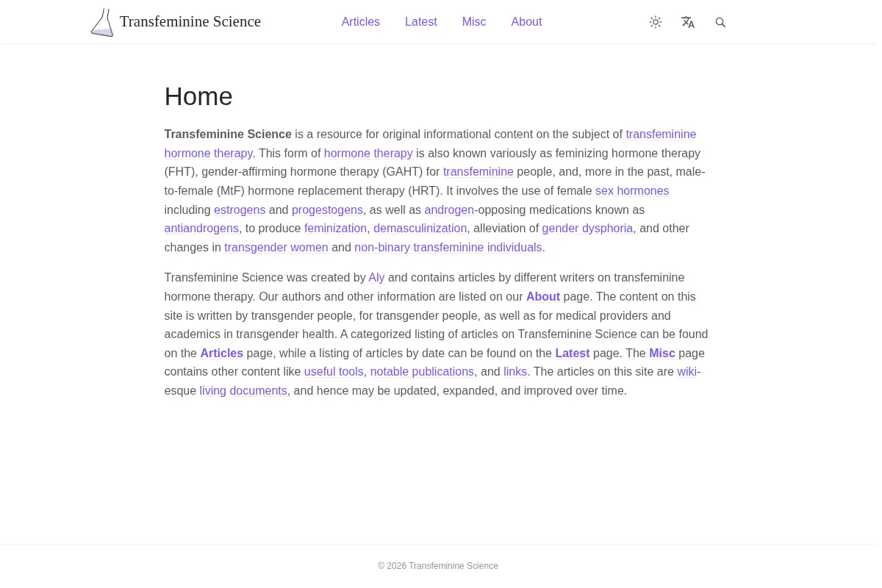The height and width of the screenshot is (588, 882).
Task: Follow 'non-binary transfeminine individuals' link
Action: click(x=448, y=248)
